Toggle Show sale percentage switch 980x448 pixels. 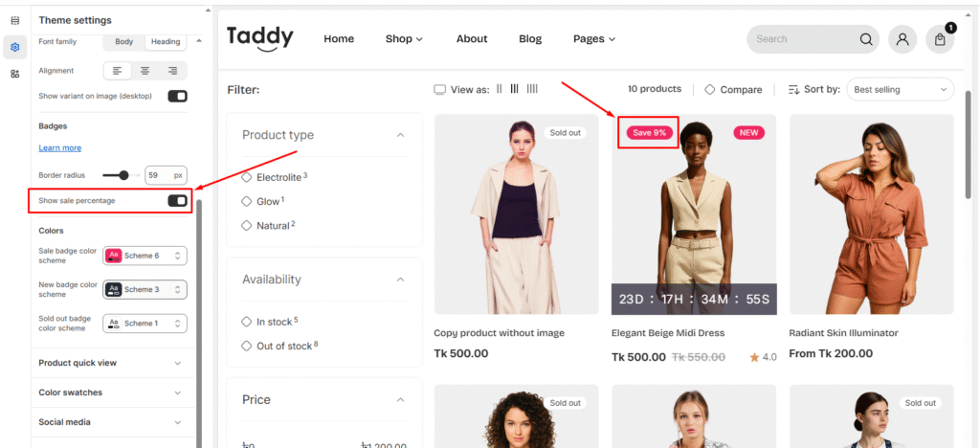pos(177,200)
